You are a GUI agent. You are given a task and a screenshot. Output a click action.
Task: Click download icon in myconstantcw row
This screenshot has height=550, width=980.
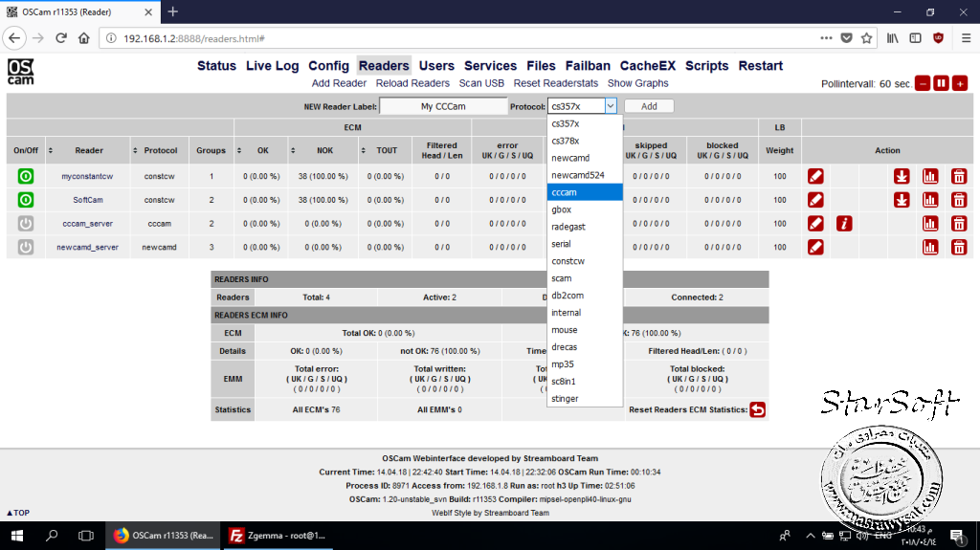point(902,176)
